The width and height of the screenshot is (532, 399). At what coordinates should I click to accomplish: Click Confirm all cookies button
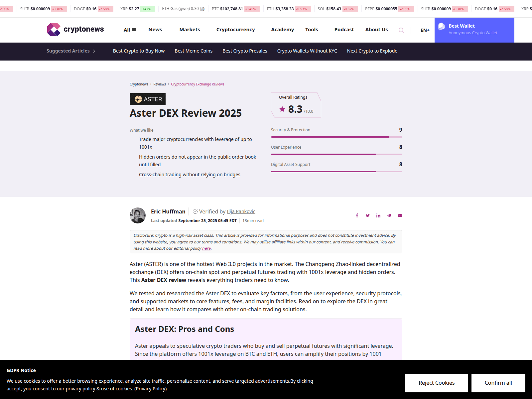tap(498, 383)
